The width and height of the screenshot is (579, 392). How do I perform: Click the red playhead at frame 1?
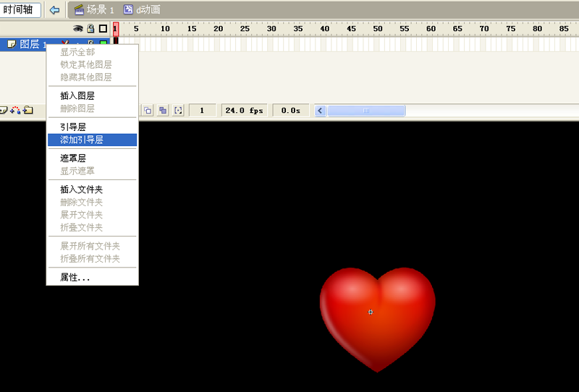[x=116, y=29]
